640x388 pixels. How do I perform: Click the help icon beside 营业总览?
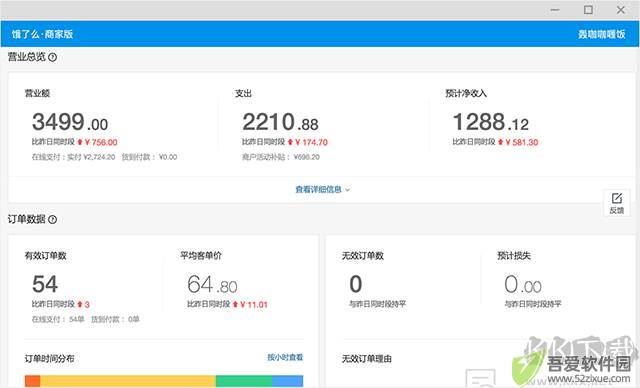click(52, 58)
